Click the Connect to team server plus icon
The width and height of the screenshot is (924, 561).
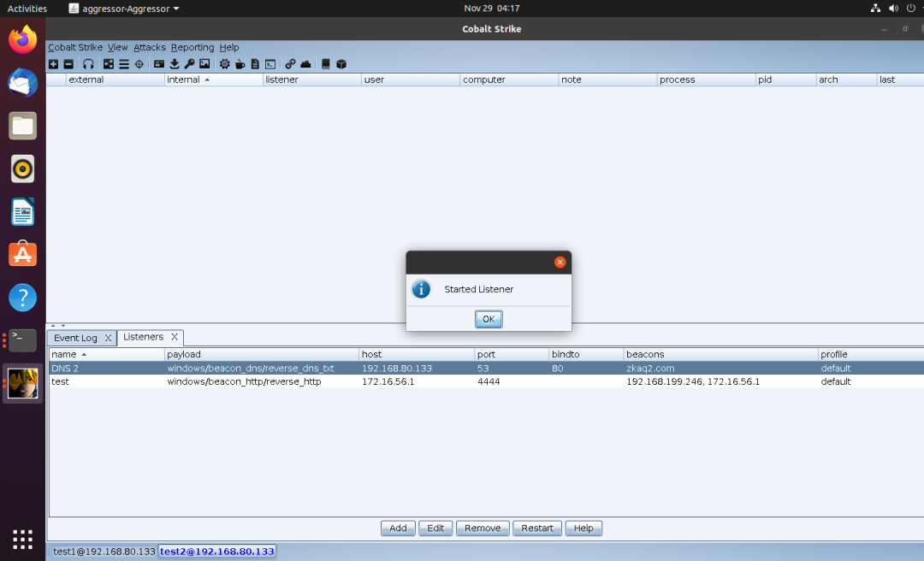53,64
